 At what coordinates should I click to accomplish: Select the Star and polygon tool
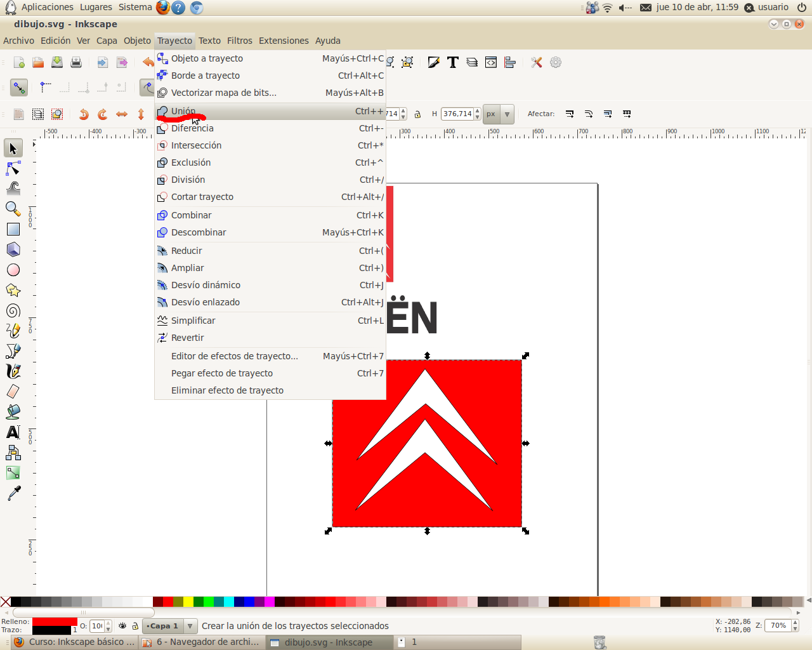click(13, 290)
